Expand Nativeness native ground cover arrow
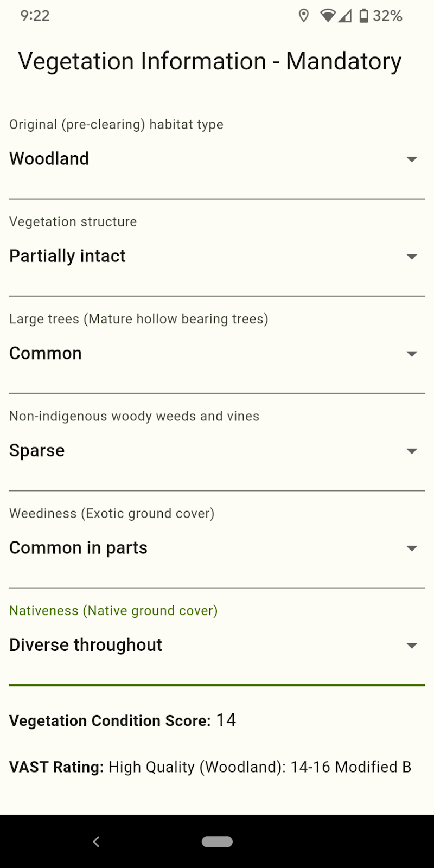The height and width of the screenshot is (868, 434). click(x=412, y=645)
